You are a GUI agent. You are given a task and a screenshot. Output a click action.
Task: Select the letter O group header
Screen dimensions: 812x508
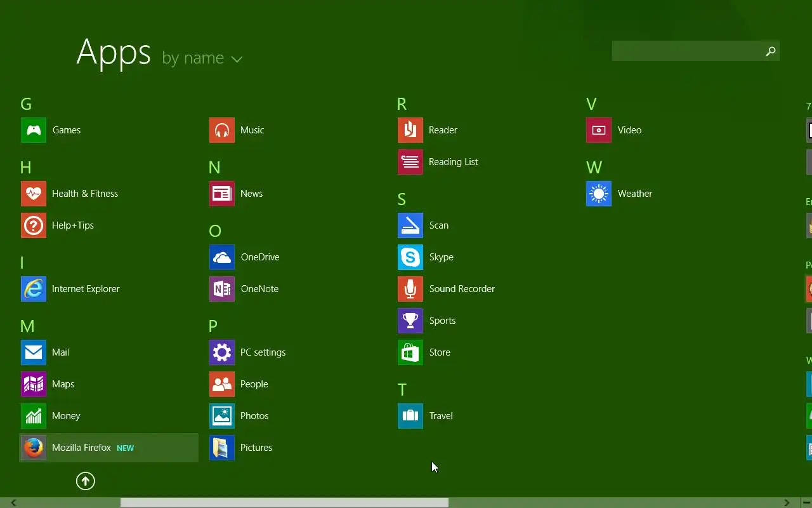(215, 231)
